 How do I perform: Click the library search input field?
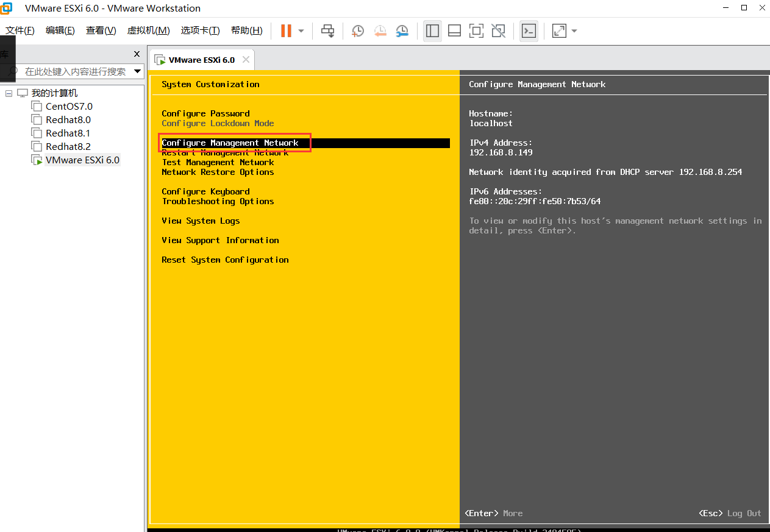pos(75,71)
